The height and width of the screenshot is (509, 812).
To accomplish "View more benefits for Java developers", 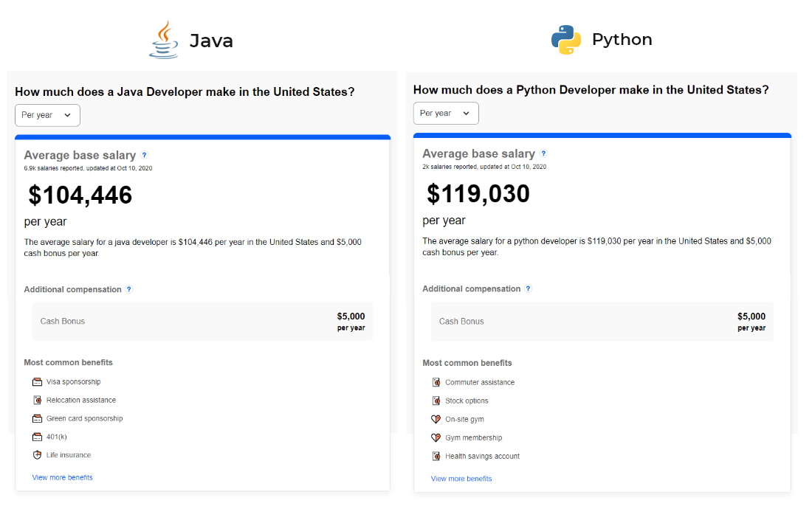I will click(x=63, y=477).
